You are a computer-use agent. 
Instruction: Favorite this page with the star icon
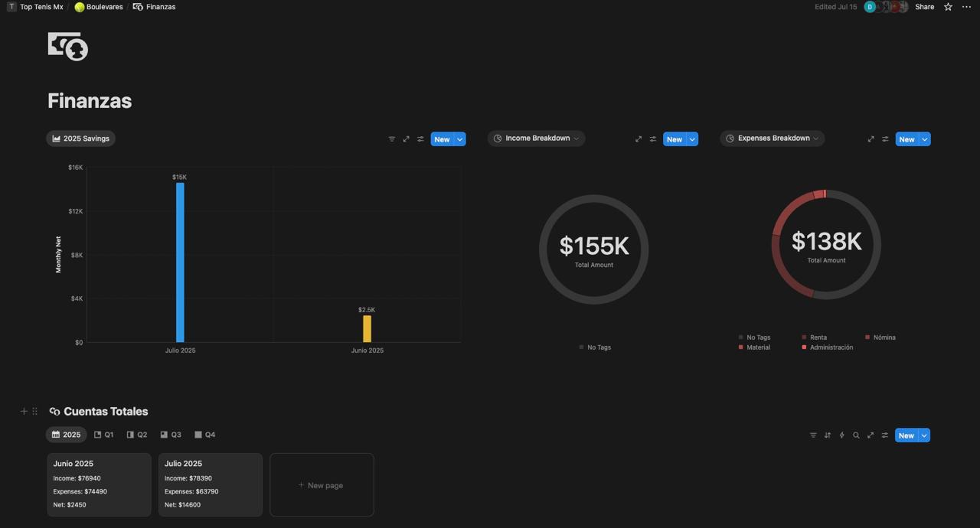(948, 7)
